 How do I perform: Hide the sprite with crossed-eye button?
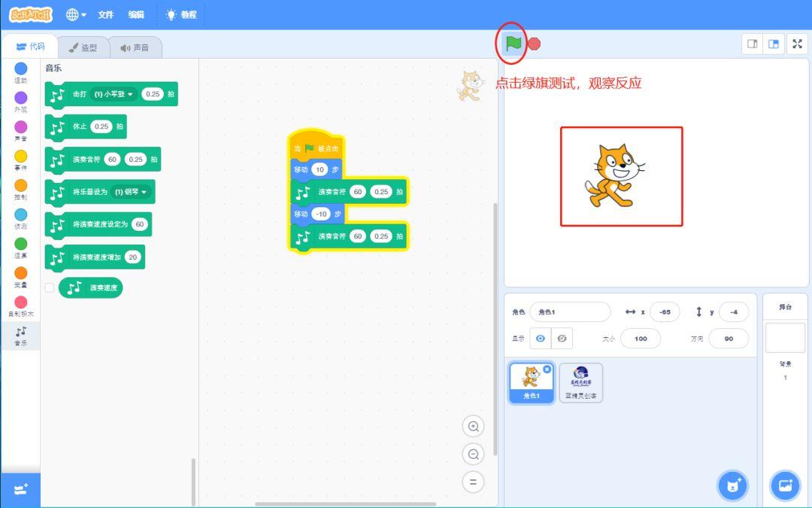[562, 339]
